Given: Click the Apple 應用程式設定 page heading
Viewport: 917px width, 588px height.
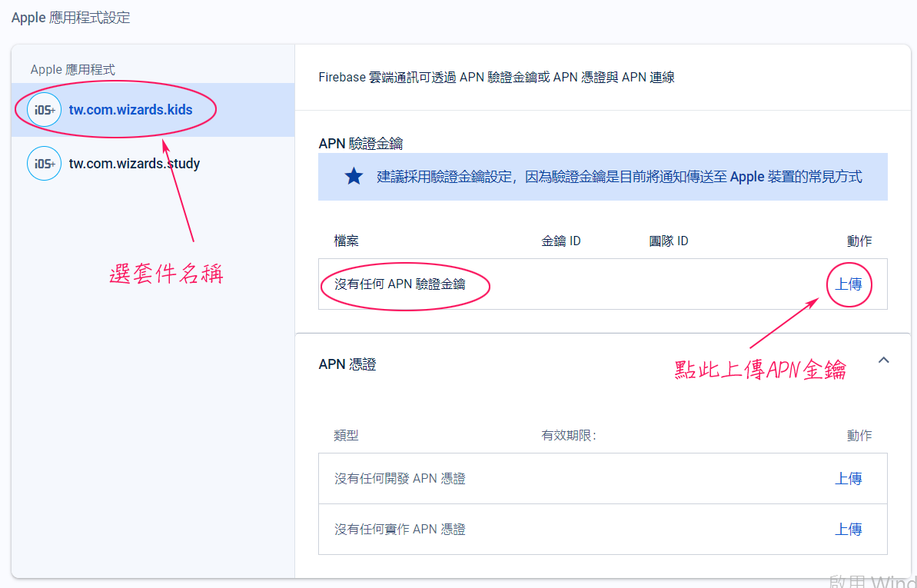Looking at the screenshot, I should [71, 18].
